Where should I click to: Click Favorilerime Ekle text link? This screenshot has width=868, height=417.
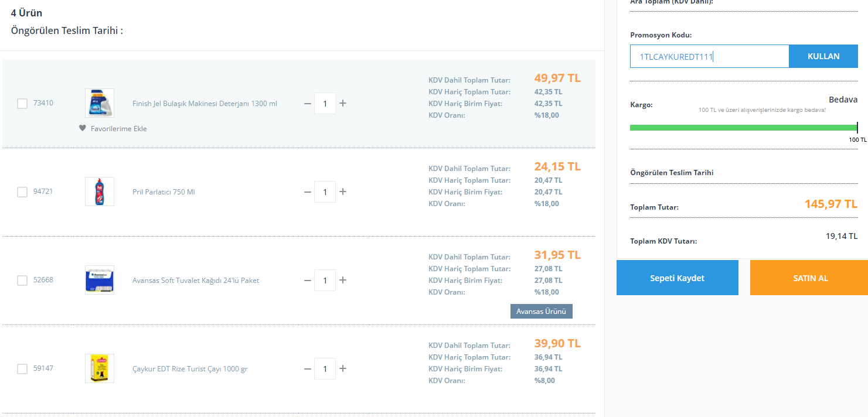[119, 129]
